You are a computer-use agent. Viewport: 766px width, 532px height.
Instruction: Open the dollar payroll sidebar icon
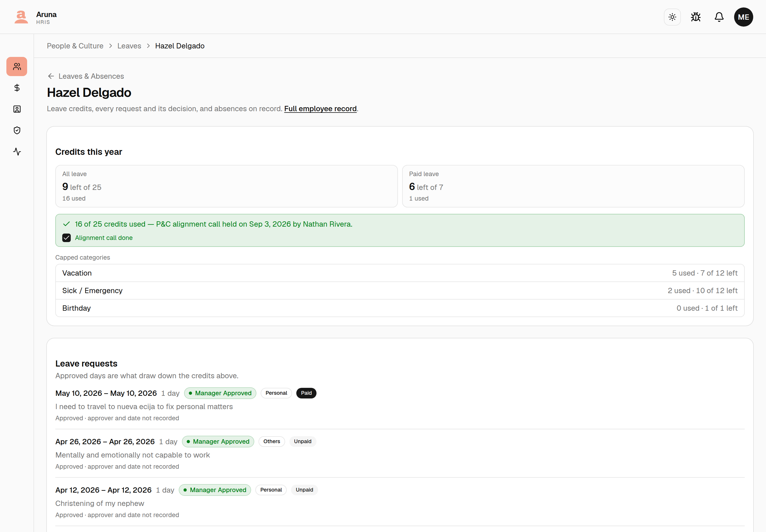click(x=17, y=88)
